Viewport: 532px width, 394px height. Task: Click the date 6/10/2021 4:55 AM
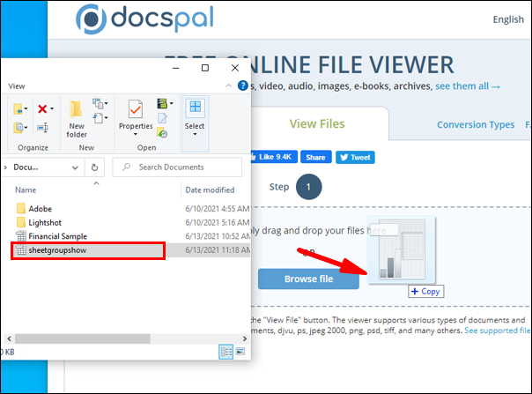(x=218, y=209)
